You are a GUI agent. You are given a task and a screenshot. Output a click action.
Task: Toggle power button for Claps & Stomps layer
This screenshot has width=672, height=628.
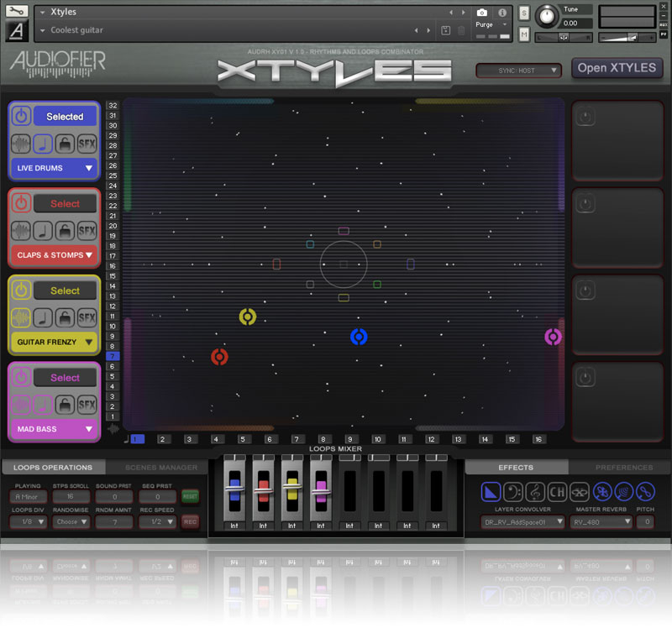22,204
